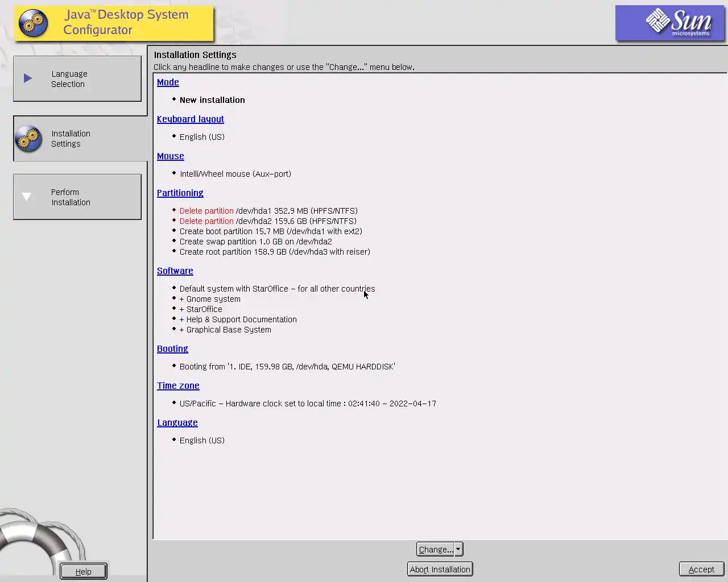The width and height of the screenshot is (728, 582).
Task: Click '+ Gnome system' entry
Action: [210, 299]
